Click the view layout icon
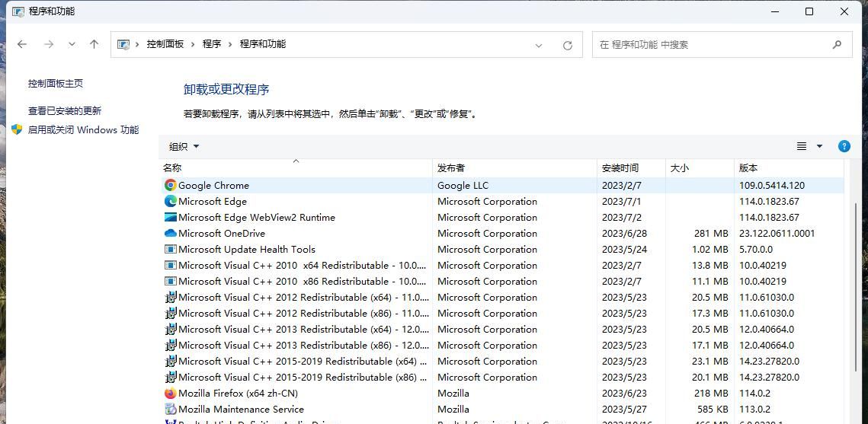This screenshot has width=868, height=424. pos(802,146)
